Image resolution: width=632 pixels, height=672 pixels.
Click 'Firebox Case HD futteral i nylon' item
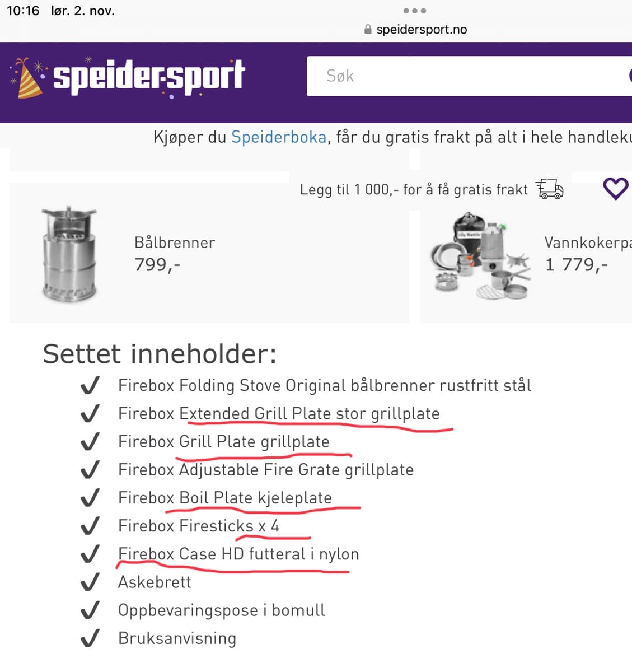point(238,554)
